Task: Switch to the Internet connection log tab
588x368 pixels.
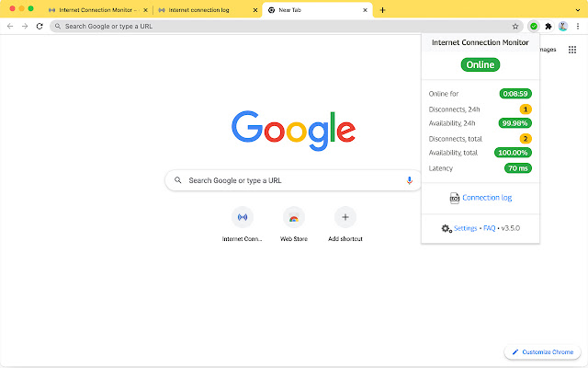Action: [x=208, y=10]
